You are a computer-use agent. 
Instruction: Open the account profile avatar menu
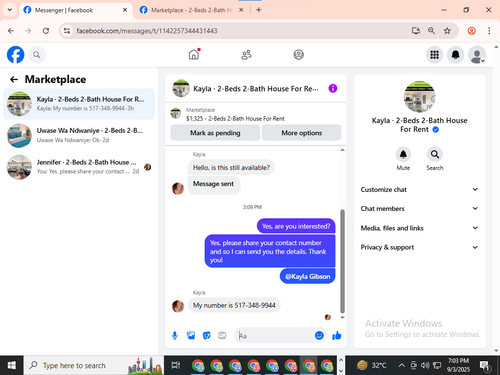(477, 55)
